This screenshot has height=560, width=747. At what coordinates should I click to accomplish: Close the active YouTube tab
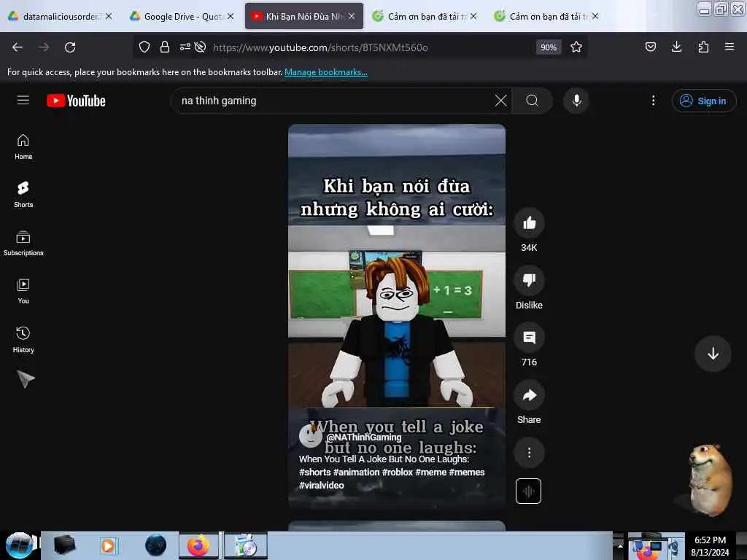click(x=352, y=16)
